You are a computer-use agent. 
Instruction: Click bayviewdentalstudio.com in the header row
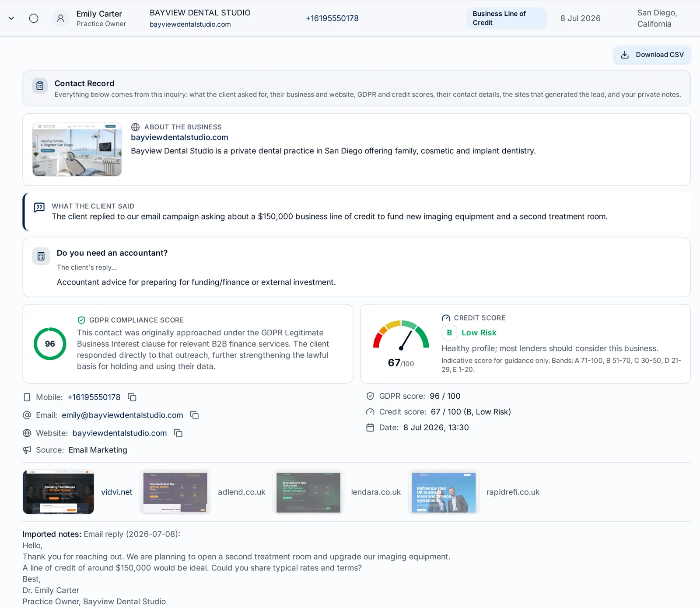pyautogui.click(x=190, y=24)
